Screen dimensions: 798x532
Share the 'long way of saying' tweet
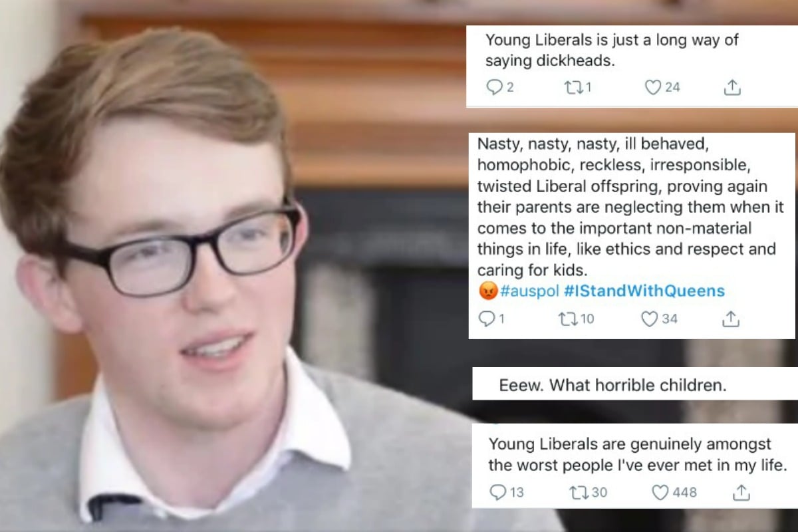pos(731,87)
